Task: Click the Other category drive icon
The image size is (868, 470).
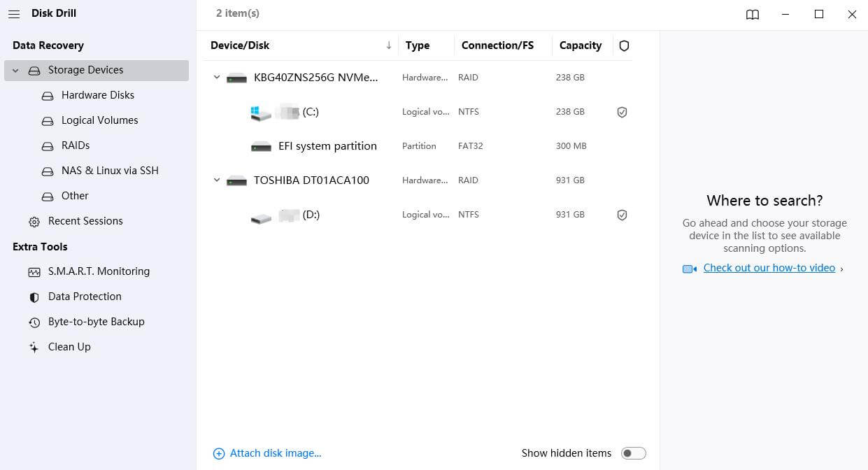Action: pyautogui.click(x=48, y=197)
